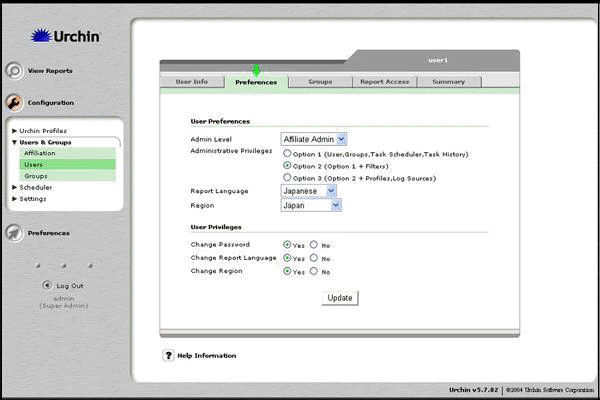Switch to the Report Access tab

coord(384,82)
